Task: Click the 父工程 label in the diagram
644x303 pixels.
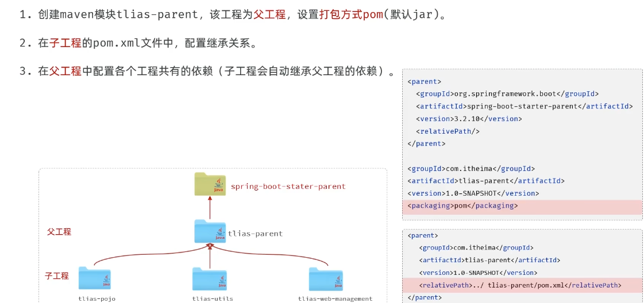Action: coord(59,232)
